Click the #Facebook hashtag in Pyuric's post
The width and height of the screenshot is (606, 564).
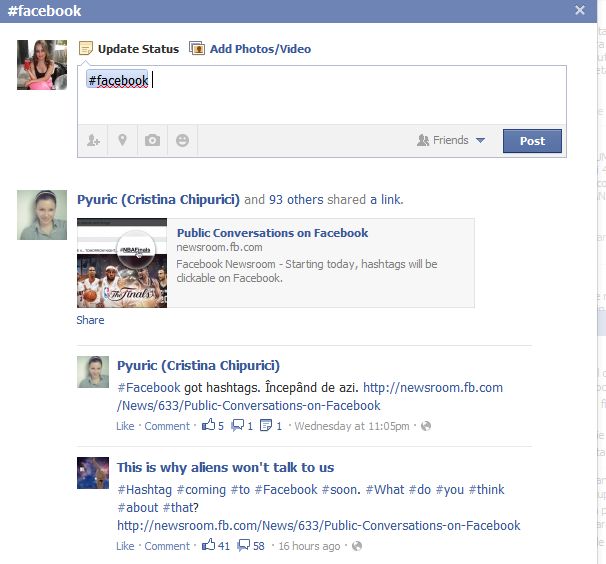(149, 387)
